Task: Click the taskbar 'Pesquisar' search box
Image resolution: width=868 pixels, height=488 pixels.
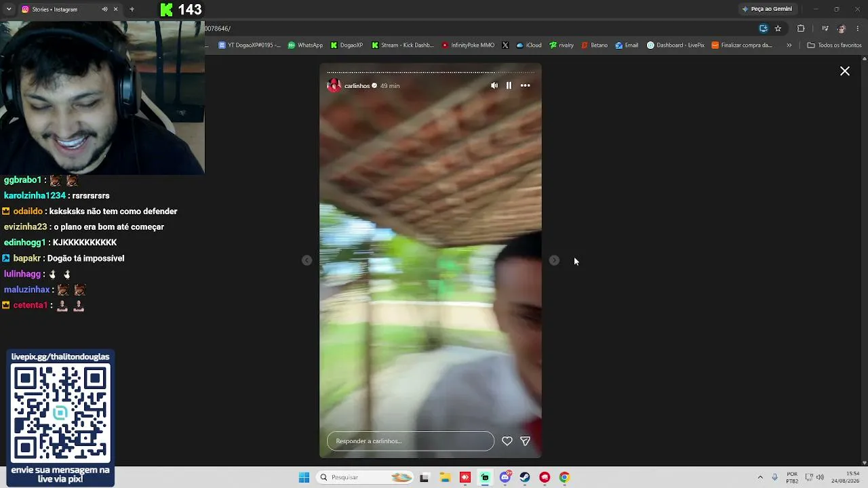Action: coord(366,477)
